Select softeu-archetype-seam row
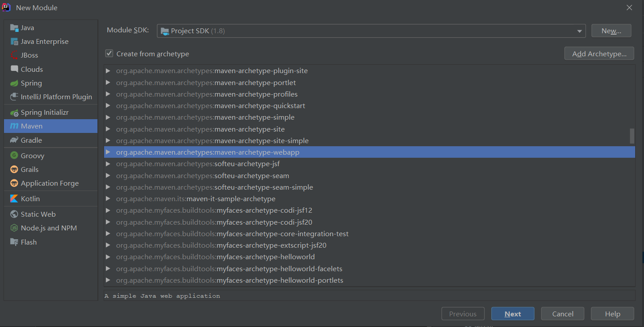Image resolution: width=644 pixels, height=327 pixels. point(369,175)
